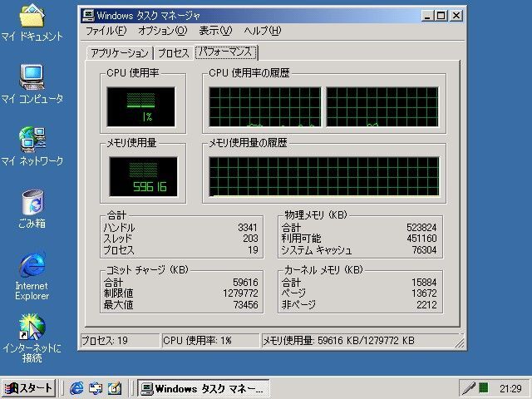Click the ページ value 13672
The width and height of the screenshot is (532, 399).
click(424, 293)
